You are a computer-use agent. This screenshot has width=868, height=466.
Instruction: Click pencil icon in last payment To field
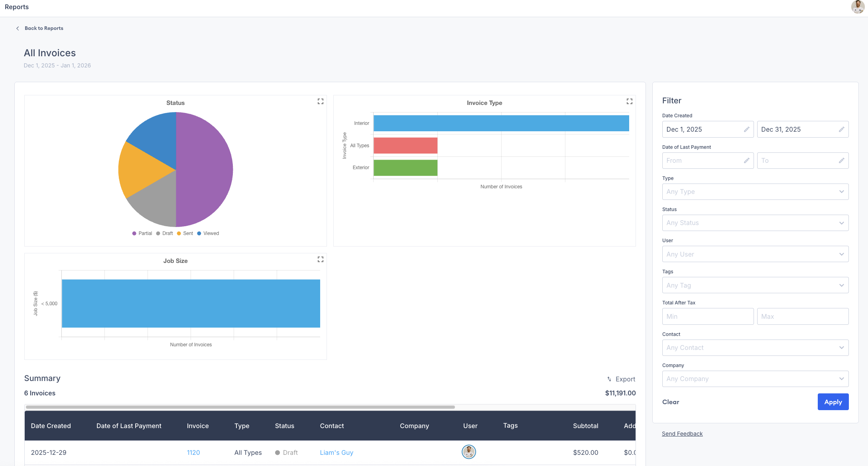coord(841,160)
